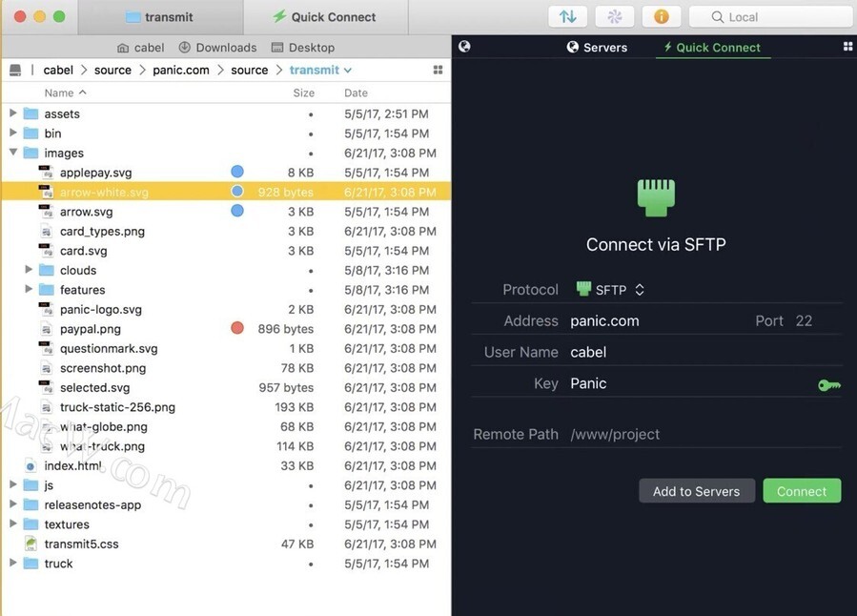The width and height of the screenshot is (857, 616).
Task: Sort by the Date column header
Action: click(x=356, y=92)
